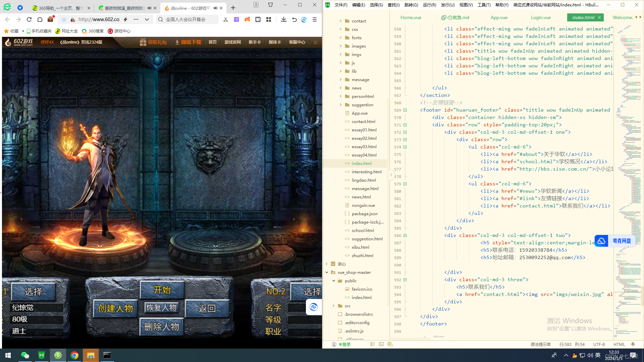Mute the 搬砖我贼溜 tab audio
The image size is (644, 362).
pos(149,8)
